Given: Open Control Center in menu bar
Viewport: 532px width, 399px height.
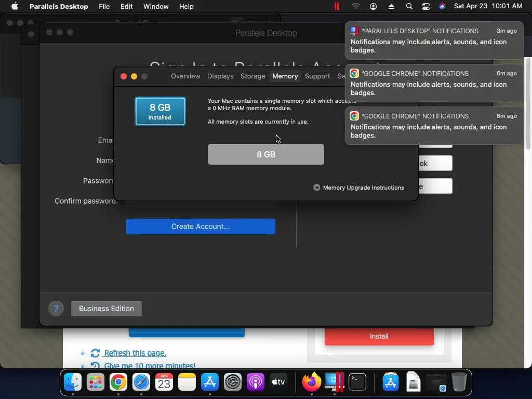Looking at the screenshot, I should point(426,6).
